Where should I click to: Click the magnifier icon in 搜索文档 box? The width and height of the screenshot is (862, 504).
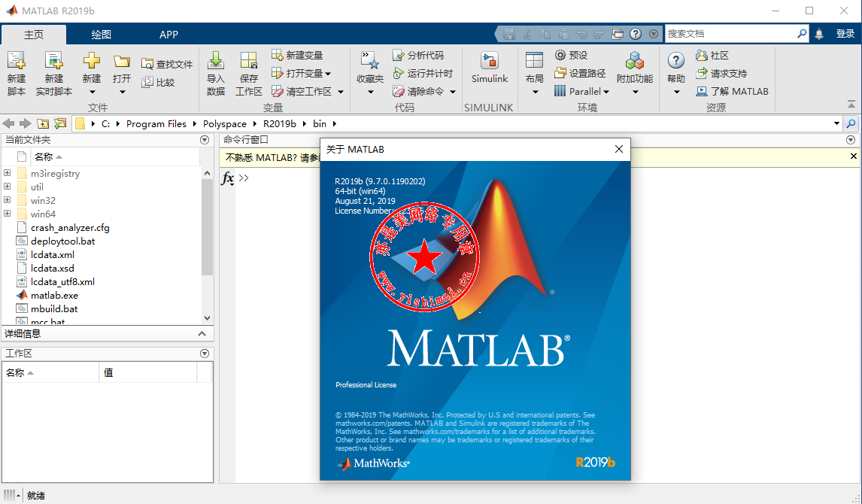802,34
